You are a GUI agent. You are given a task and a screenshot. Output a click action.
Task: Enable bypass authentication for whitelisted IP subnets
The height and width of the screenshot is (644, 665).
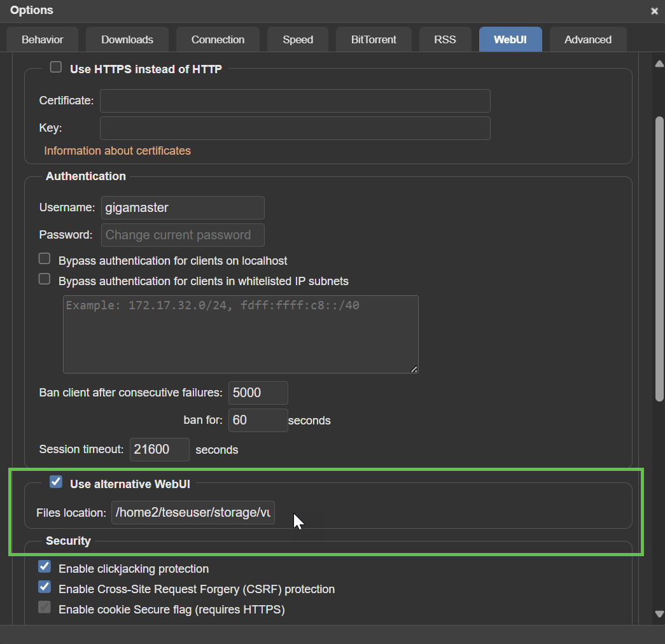coord(45,279)
